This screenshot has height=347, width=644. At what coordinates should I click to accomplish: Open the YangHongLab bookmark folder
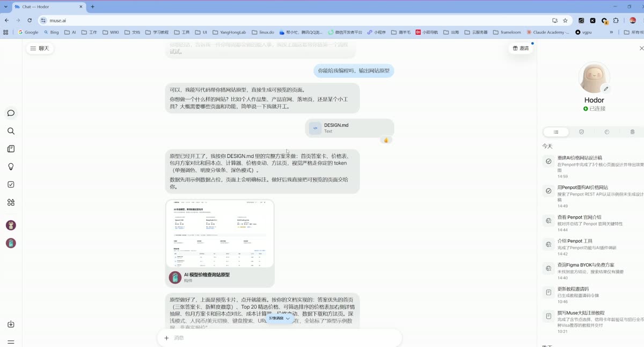point(229,32)
